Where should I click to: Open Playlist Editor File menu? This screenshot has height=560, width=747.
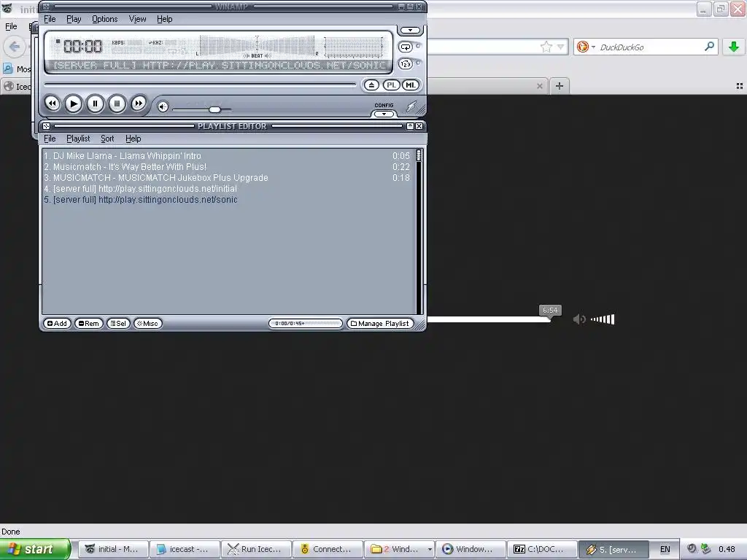click(x=50, y=139)
